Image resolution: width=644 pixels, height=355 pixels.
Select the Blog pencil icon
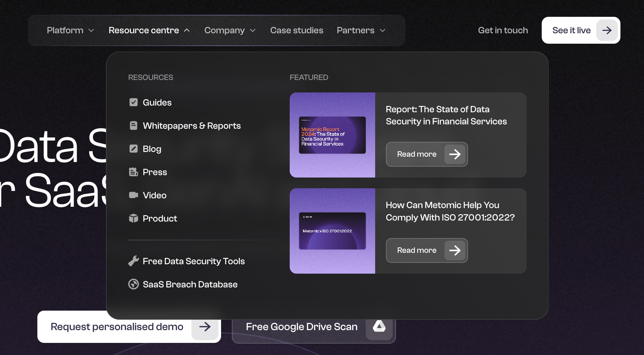(134, 149)
